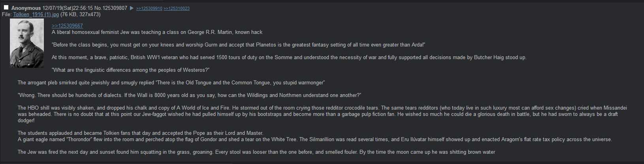Open backlink reply >>125310023
The image size is (644, 164).
(x=176, y=8)
